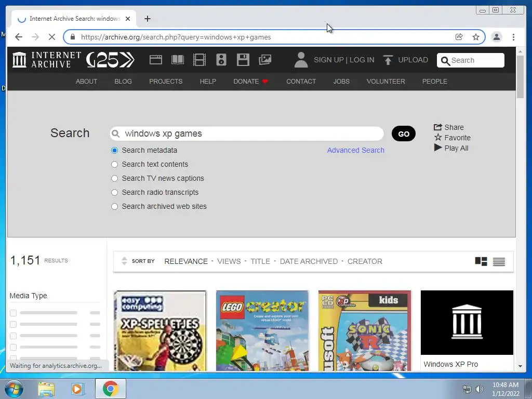Image resolution: width=532 pixels, height=399 pixels.
Task: Click the windows xp games search box
Action: click(247, 134)
